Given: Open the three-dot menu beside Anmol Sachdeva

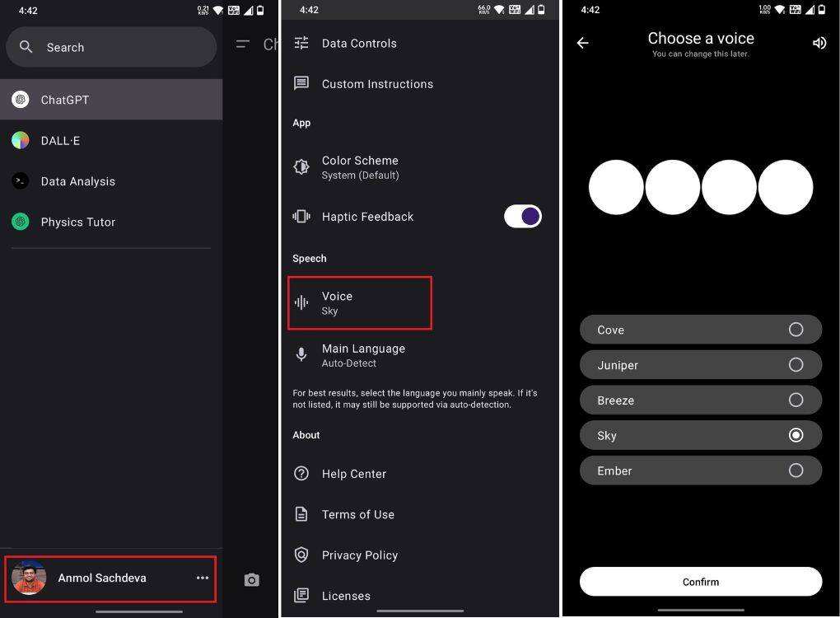Looking at the screenshot, I should click(203, 578).
